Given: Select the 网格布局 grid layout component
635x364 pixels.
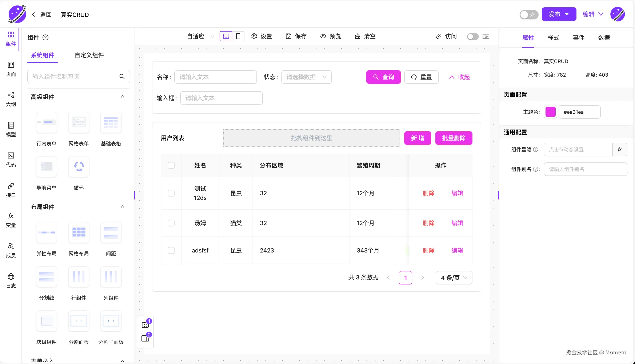Looking at the screenshot, I should pyautogui.click(x=79, y=232).
